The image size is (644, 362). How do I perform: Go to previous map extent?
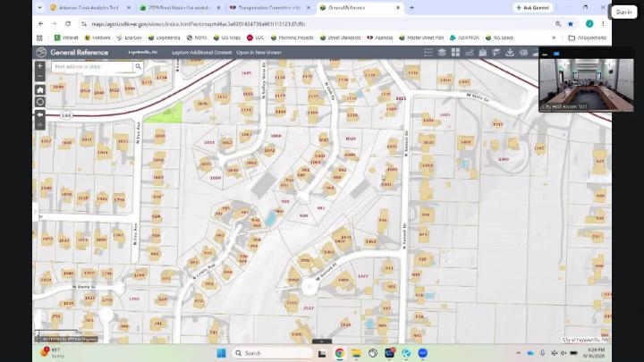[x=40, y=114]
